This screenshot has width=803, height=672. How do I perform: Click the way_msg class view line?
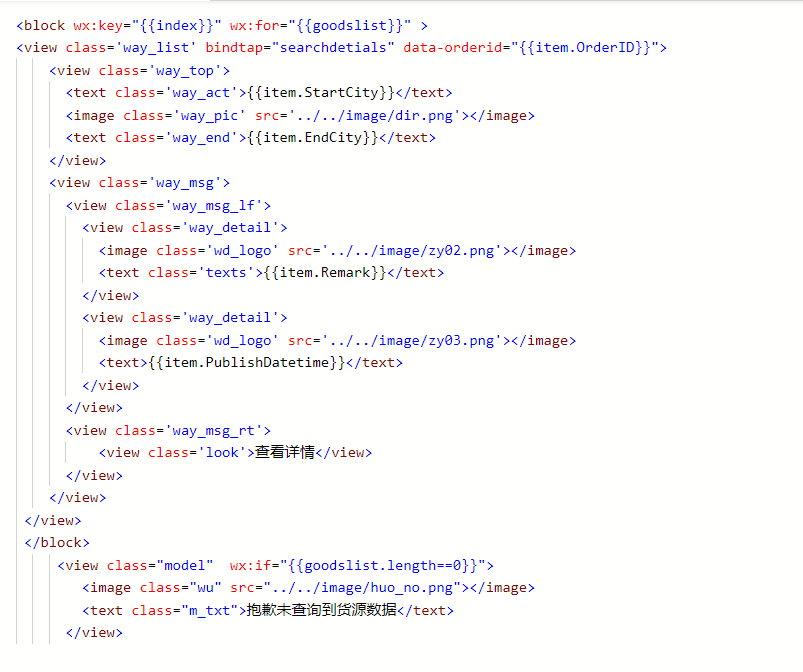(x=139, y=183)
